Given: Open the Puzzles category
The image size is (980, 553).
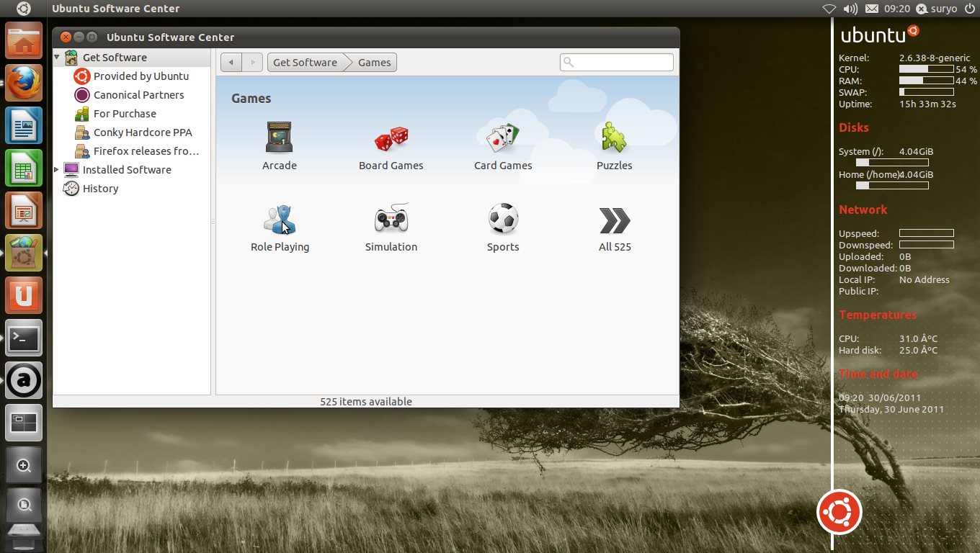Looking at the screenshot, I should (x=615, y=146).
